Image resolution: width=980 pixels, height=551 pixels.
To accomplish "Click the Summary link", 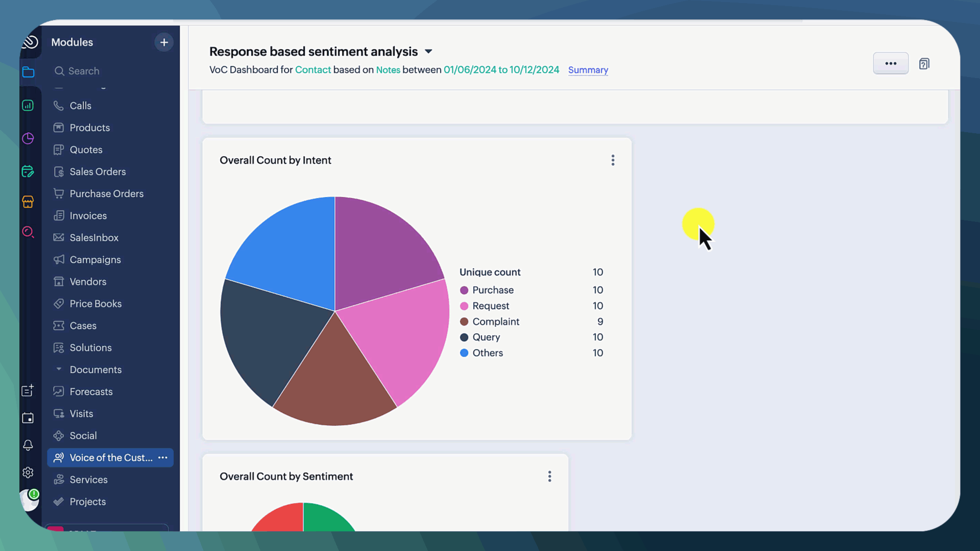I will pos(588,70).
